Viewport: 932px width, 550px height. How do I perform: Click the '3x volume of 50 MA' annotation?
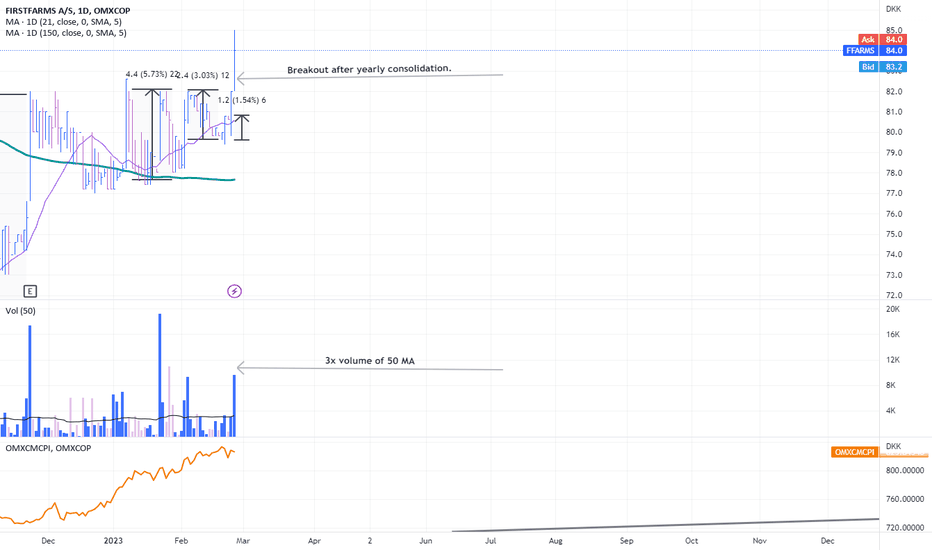370,360
